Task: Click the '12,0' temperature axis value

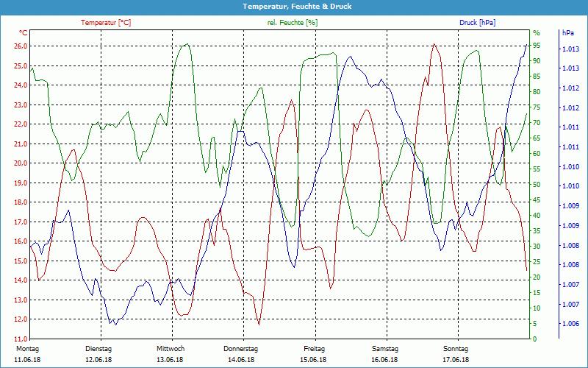Action: [21, 319]
